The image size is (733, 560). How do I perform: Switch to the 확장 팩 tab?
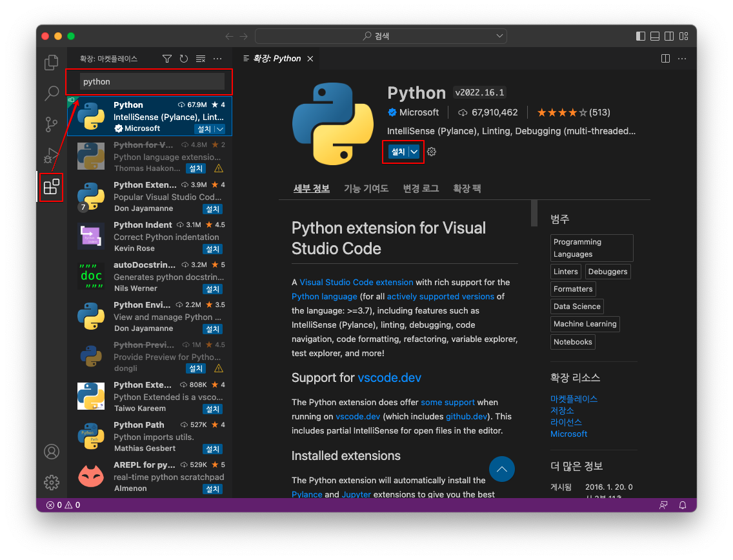(x=467, y=188)
